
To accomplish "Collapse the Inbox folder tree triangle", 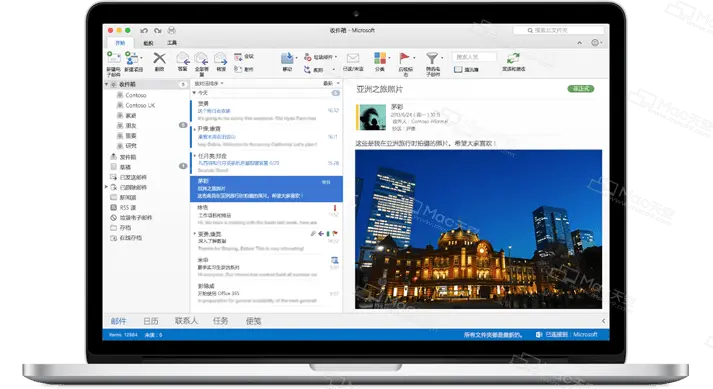I will pyautogui.click(x=107, y=84).
